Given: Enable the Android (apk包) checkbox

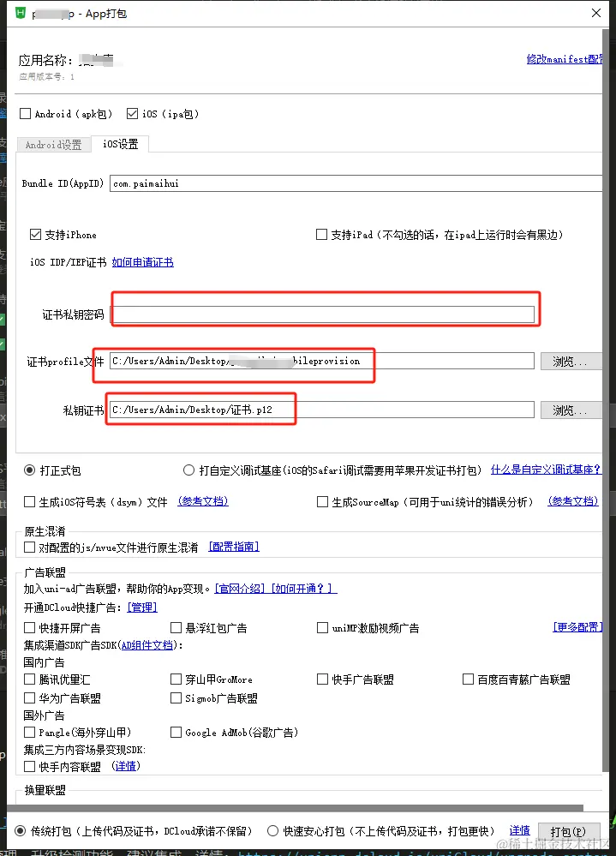Looking at the screenshot, I should [x=27, y=113].
